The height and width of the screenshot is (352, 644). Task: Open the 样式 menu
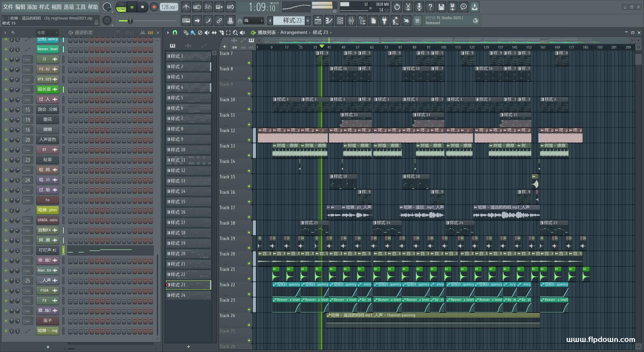coord(44,7)
